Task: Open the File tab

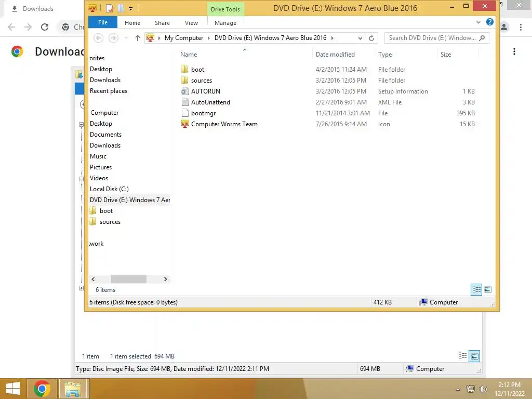Action: 103,22
